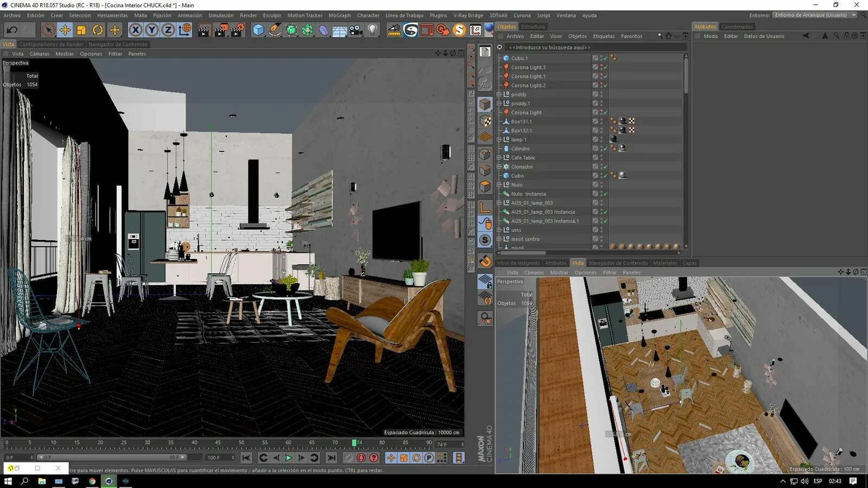Image resolution: width=868 pixels, height=488 pixels.
Task: Toggle the Y axis lock button
Action: 152,30
